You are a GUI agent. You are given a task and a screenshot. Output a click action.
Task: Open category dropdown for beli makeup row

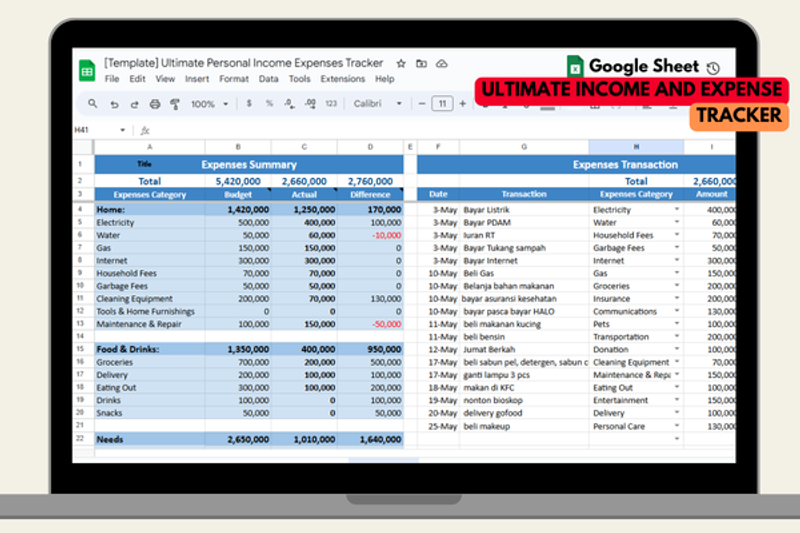click(x=677, y=425)
